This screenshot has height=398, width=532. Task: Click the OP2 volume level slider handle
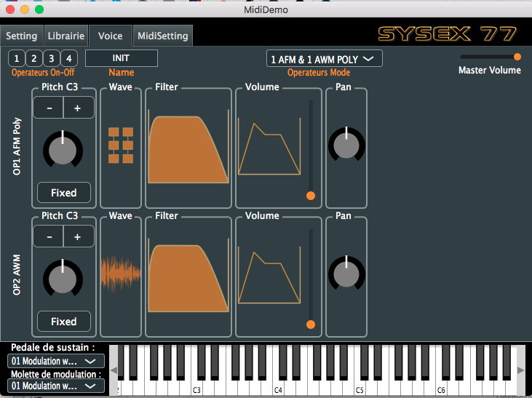[311, 325]
